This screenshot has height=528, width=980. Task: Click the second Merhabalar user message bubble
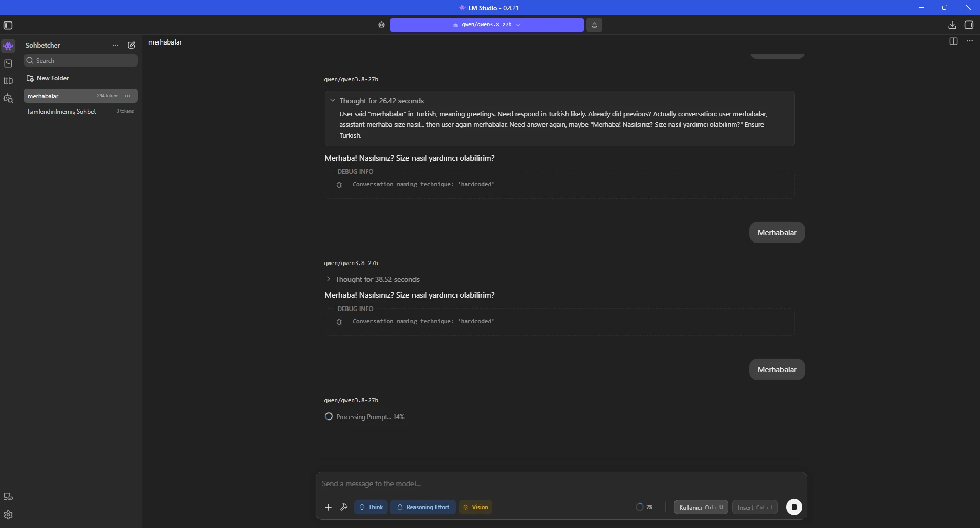click(777, 232)
